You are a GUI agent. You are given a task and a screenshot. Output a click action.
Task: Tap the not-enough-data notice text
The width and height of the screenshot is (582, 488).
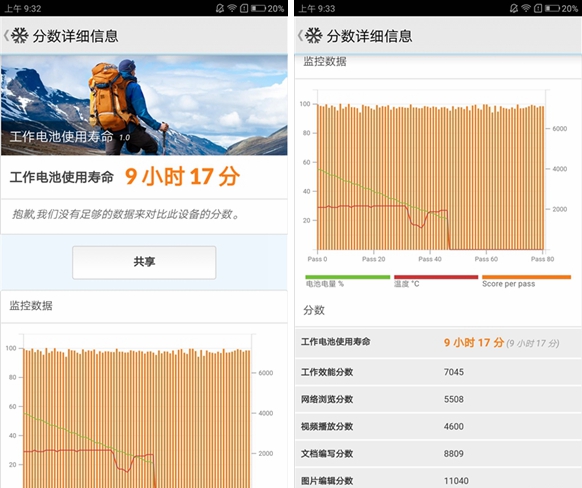click(126, 214)
